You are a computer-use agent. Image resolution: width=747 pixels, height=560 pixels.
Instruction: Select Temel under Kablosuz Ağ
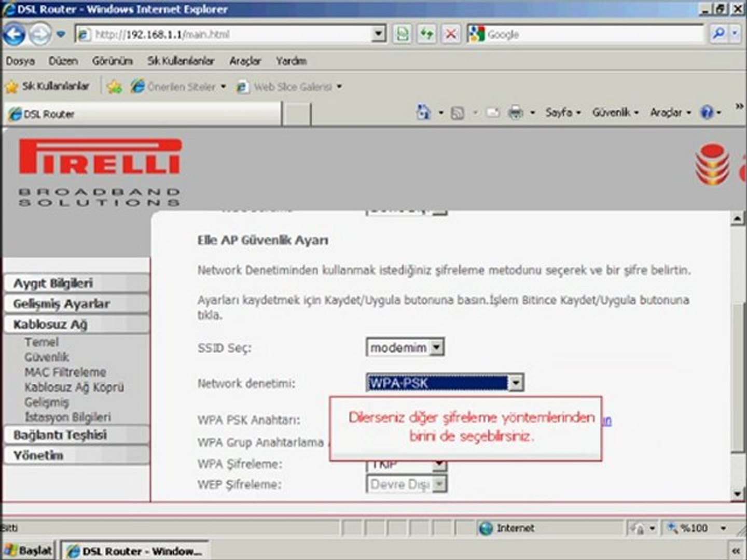click(x=41, y=342)
